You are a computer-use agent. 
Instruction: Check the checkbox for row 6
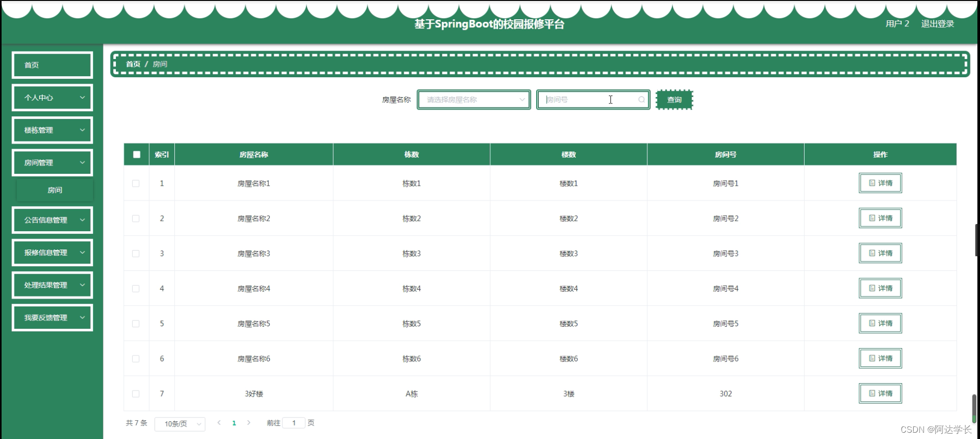tap(136, 359)
